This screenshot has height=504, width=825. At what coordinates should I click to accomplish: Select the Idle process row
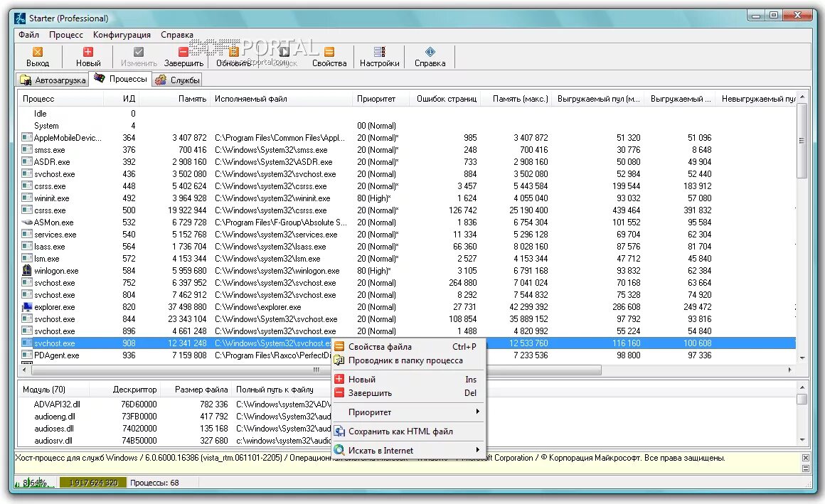tap(408, 114)
